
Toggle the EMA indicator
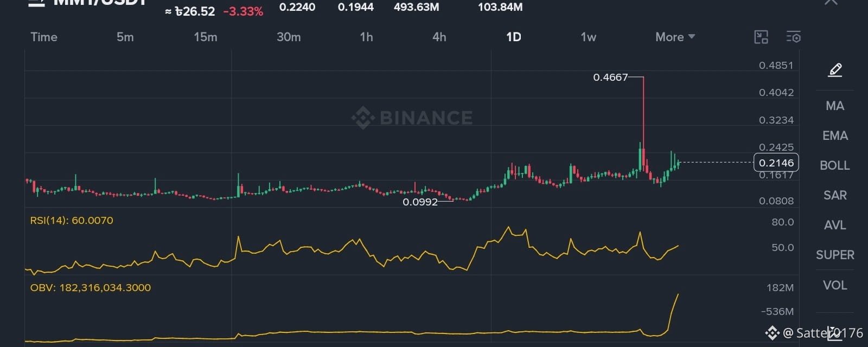point(835,136)
